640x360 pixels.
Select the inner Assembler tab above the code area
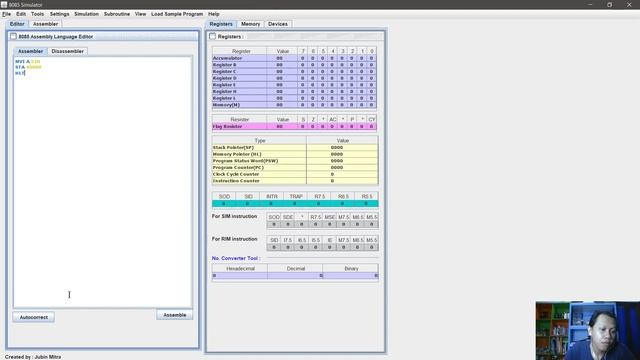[x=31, y=51]
